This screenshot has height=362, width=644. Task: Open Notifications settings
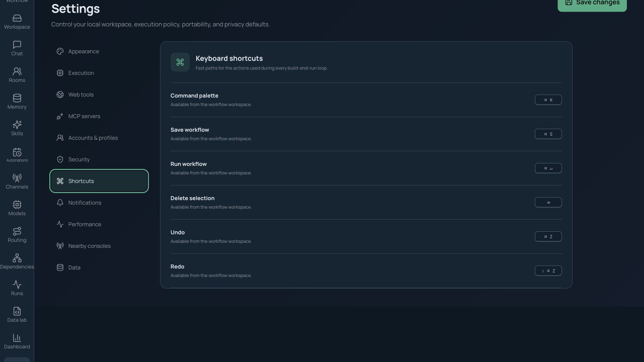(99, 203)
